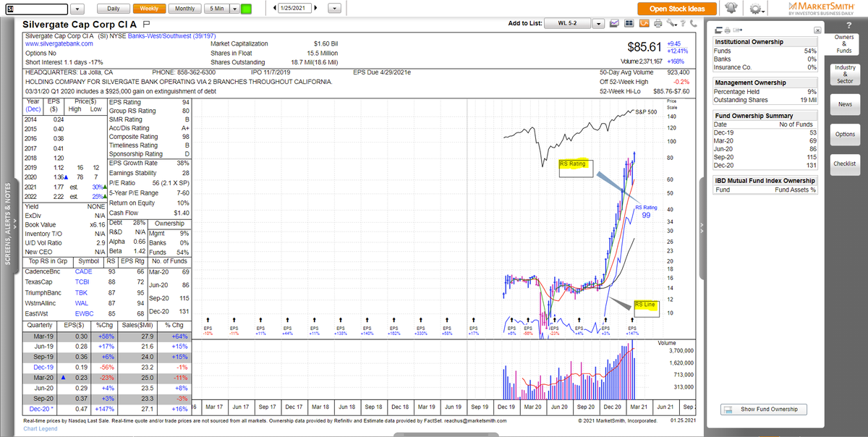Switch to the Industry & Sector tab
Screen dimensions: 868x437
[845, 74]
